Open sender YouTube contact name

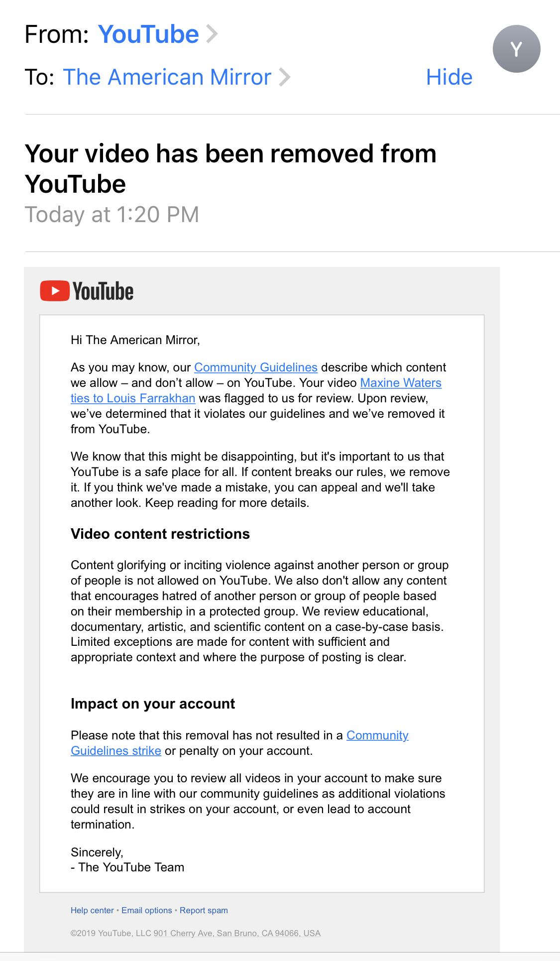148,34
